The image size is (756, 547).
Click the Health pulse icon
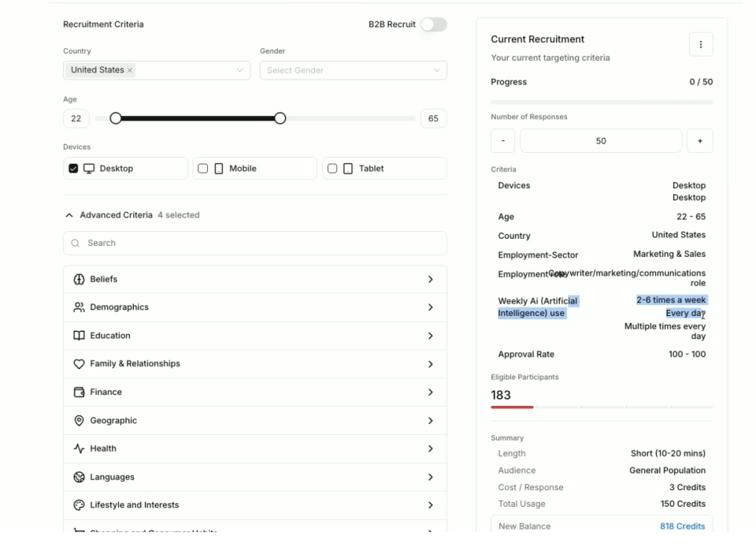tap(79, 448)
